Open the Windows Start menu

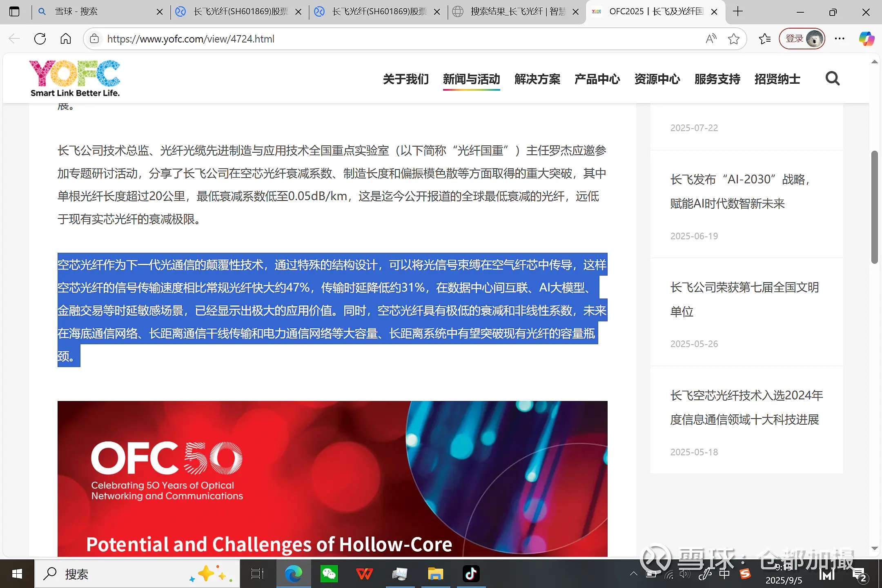pyautogui.click(x=17, y=574)
